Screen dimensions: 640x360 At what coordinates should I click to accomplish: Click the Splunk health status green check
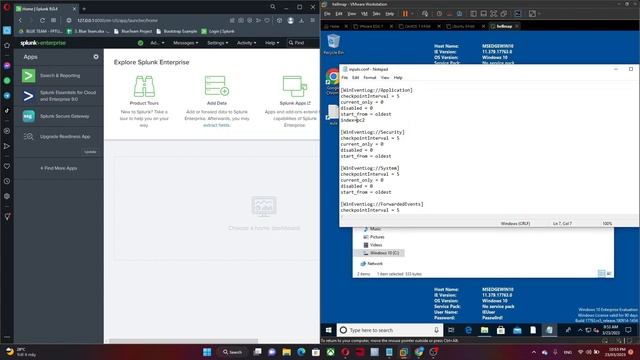pyautogui.click(x=140, y=43)
